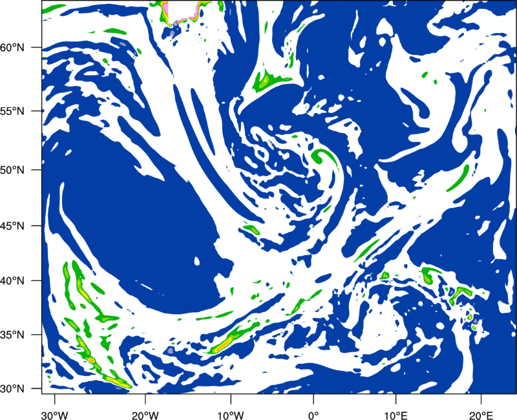Click the 30°N latitude label
Image resolution: width=517 pixels, height=420 pixels.
[x=12, y=389]
